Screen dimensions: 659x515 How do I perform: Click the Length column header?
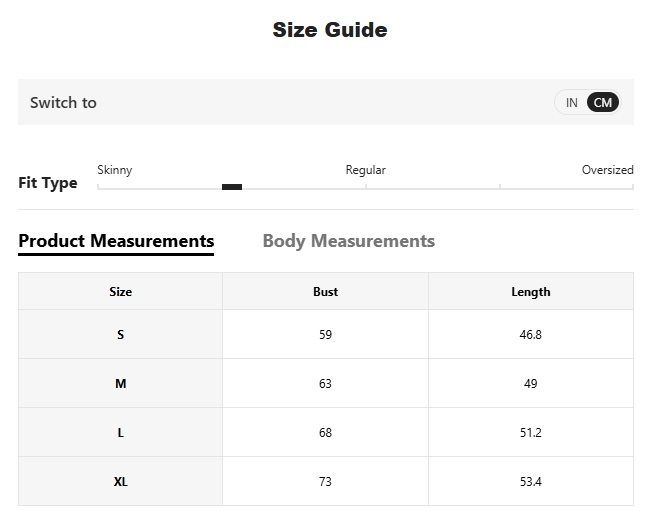click(x=530, y=292)
